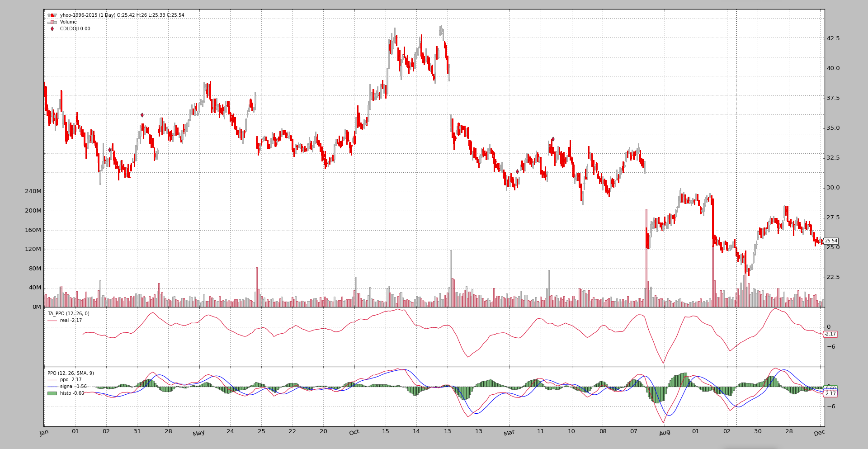Click the 'Mar' label on the date axis
Image resolution: width=868 pixels, height=449 pixels.
[x=509, y=433]
